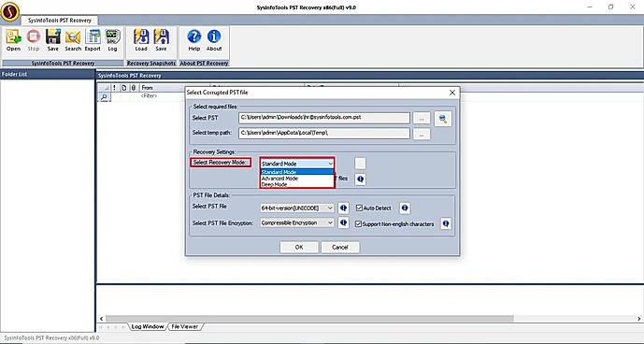
Task: Open the Search tool in toolbar
Action: click(x=73, y=40)
